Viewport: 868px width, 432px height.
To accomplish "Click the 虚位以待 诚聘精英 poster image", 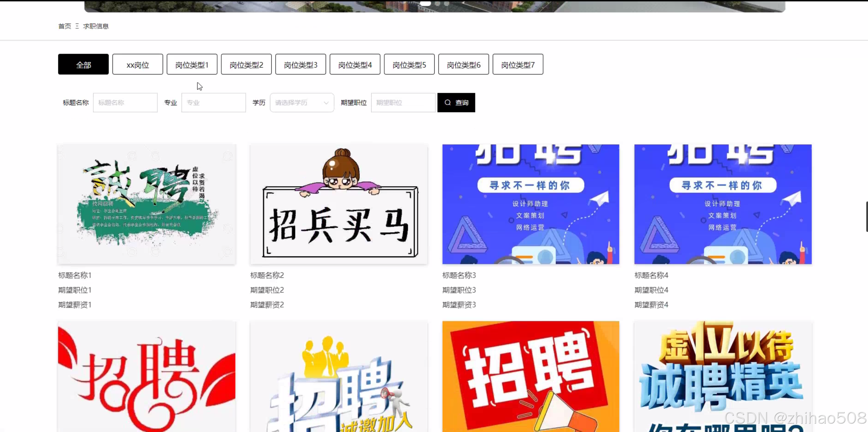I will point(723,376).
